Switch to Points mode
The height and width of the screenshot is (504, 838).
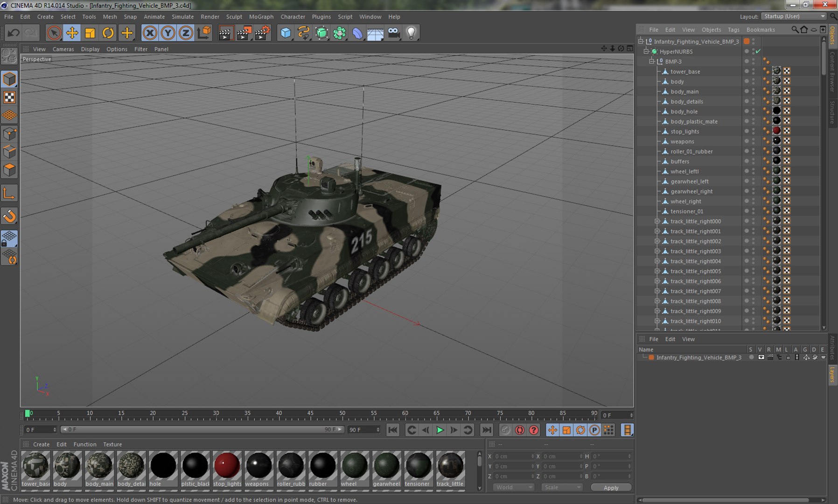point(9,134)
